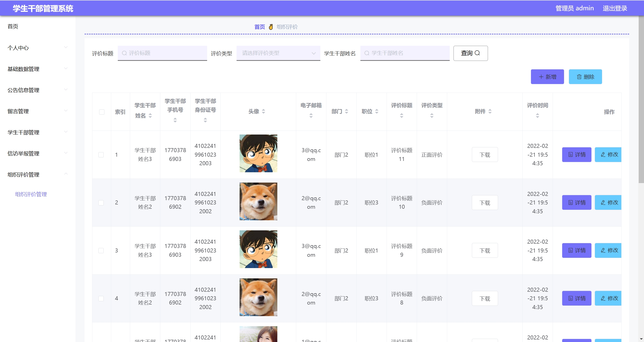
Task: Click 修改 for 评价标题10 row
Action: (x=608, y=203)
